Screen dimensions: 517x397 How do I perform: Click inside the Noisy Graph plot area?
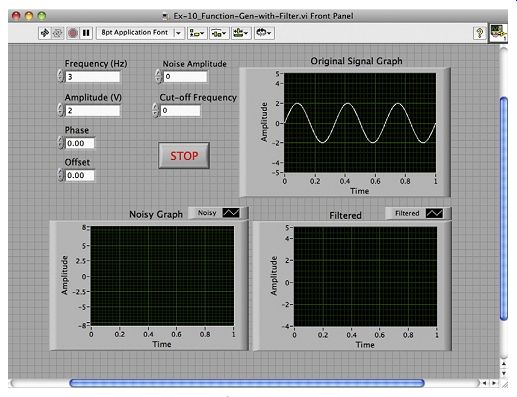click(162, 276)
